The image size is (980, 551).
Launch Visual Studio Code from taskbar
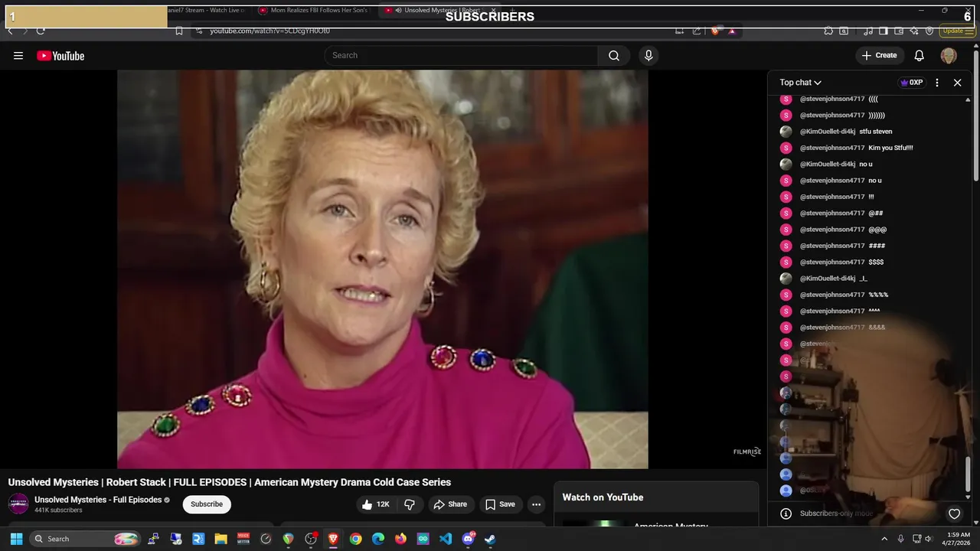(x=446, y=539)
